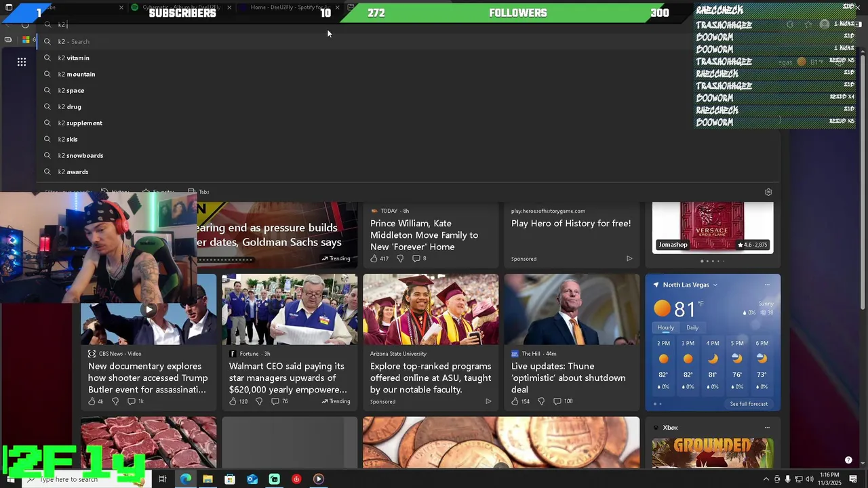Click the ad choices icon on ASU card
Image resolution: width=868 pixels, height=488 pixels.
[x=488, y=401]
